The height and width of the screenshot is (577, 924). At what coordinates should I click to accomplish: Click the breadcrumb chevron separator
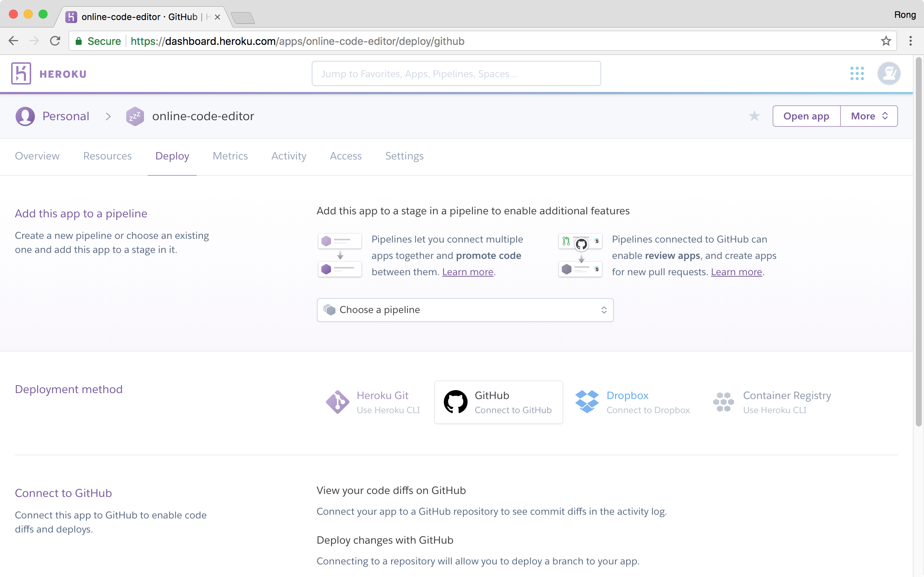[x=108, y=116]
